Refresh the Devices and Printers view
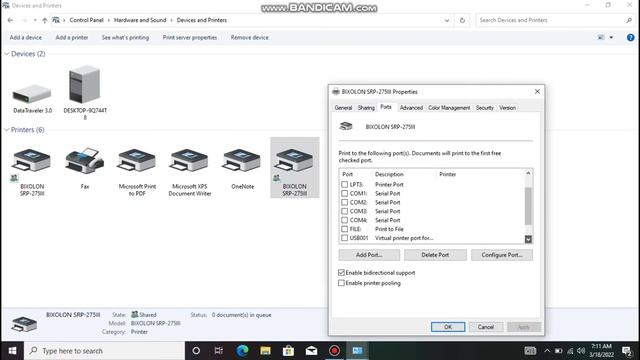The width and height of the screenshot is (640, 360). 462,20
